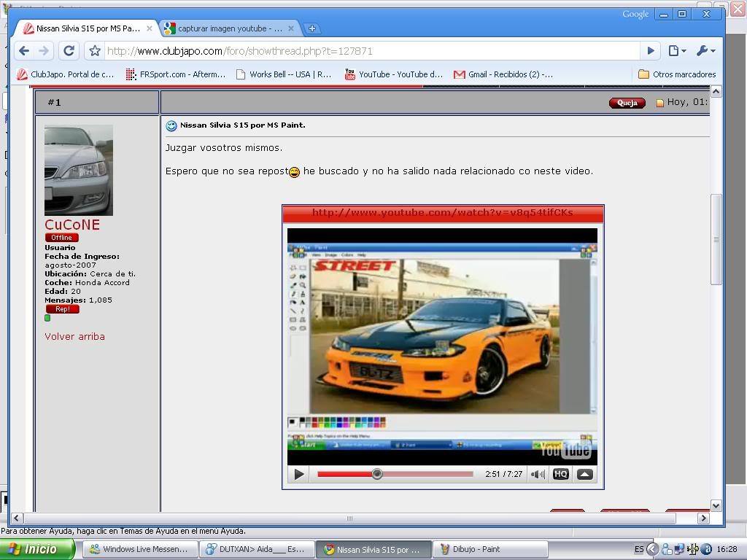Screen dimensions: 747x560
Task: Click the Inicio start button
Action: click(x=38, y=549)
